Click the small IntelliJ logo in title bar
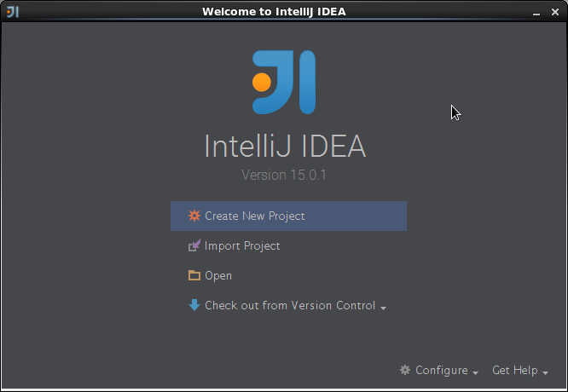This screenshot has height=392, width=568. click(x=13, y=12)
